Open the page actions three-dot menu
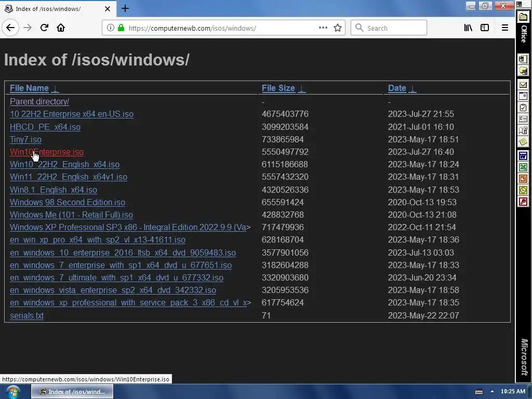The width and height of the screenshot is (532, 399). coord(323,28)
